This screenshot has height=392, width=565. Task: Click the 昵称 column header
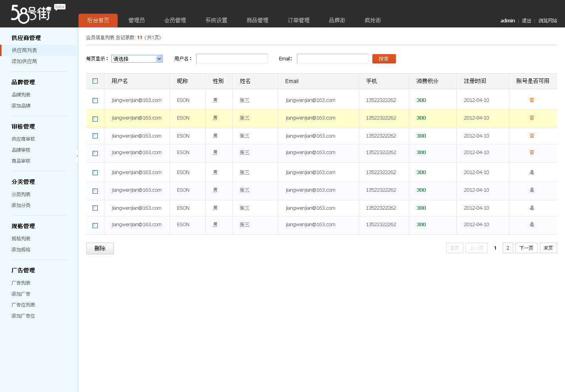(182, 81)
